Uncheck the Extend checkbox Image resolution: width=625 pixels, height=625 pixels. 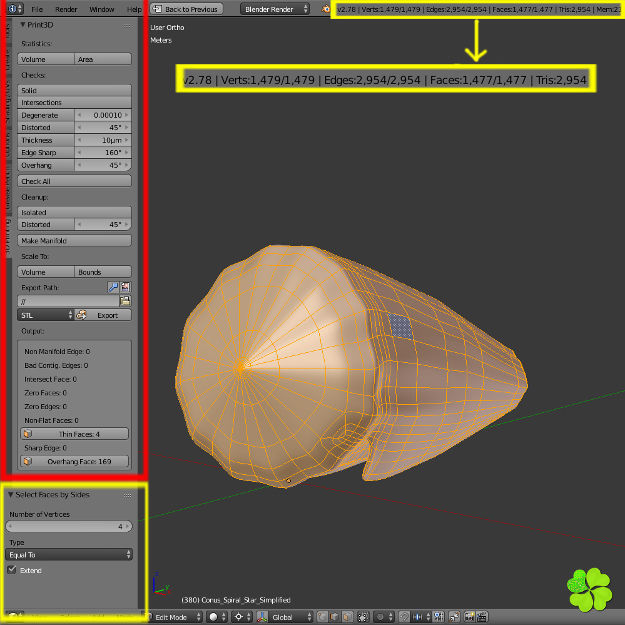point(12,570)
